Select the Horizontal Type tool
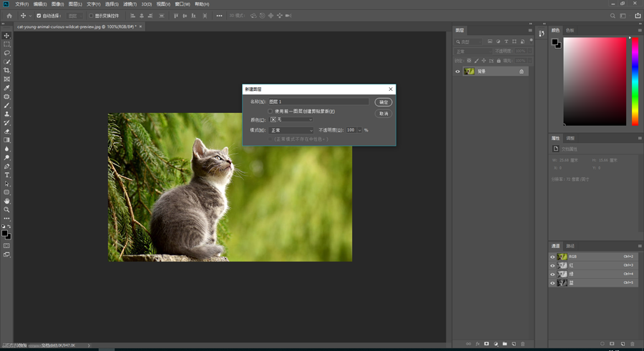This screenshot has width=644, height=351. [6, 175]
